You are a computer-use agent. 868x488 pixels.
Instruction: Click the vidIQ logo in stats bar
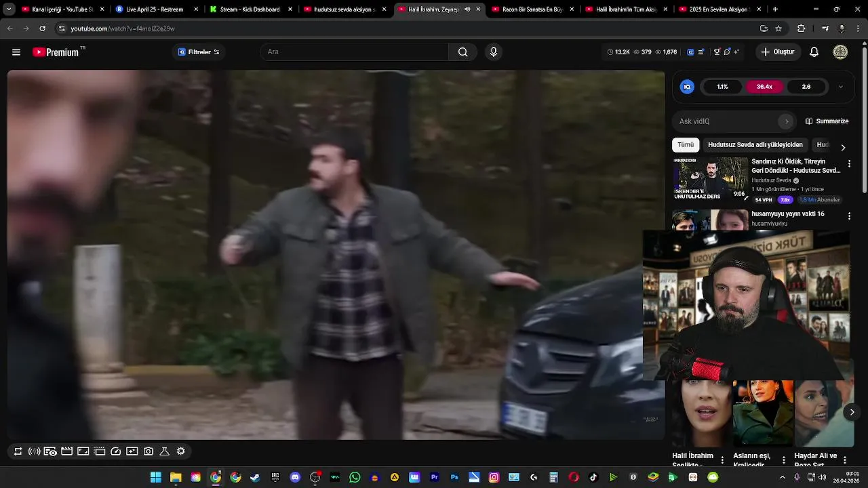pos(690,52)
